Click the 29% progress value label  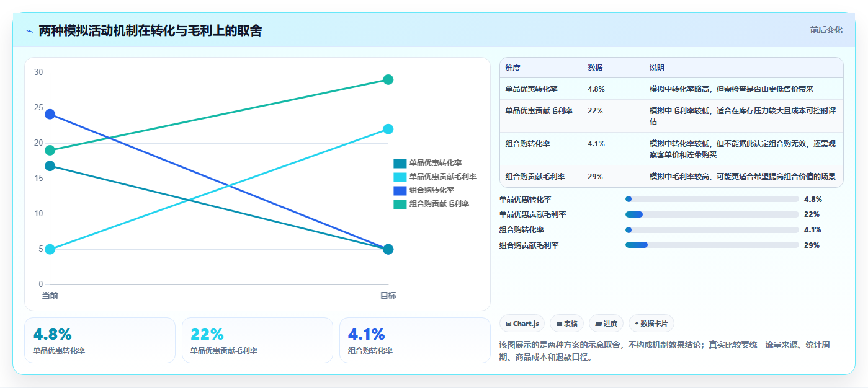812,245
